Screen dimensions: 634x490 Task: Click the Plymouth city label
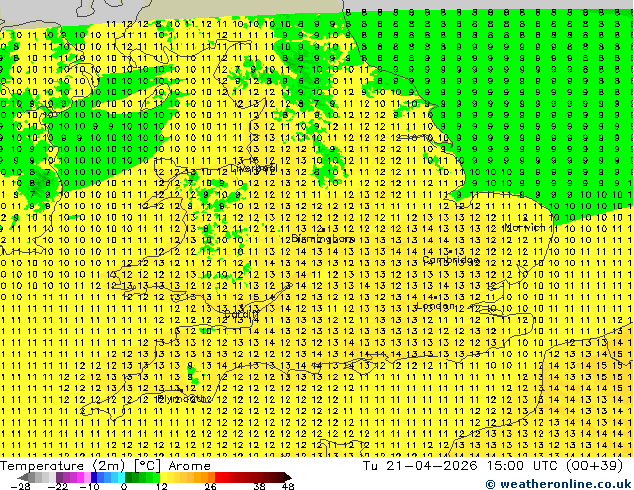point(183,399)
